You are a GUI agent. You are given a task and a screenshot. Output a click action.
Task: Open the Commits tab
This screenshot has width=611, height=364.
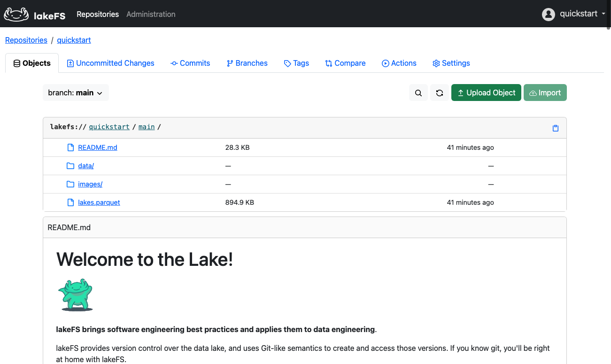[x=190, y=63]
